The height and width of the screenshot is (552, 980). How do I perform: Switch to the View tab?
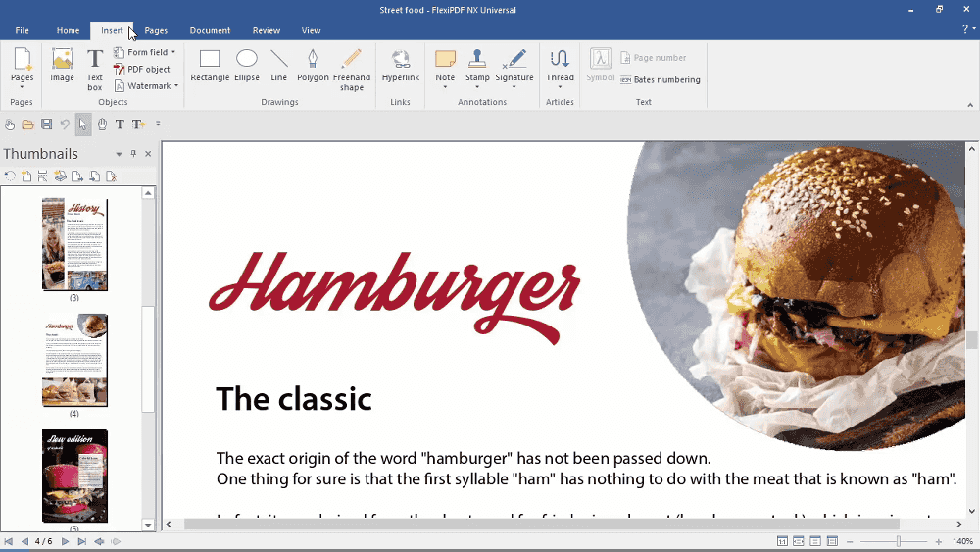click(x=311, y=30)
